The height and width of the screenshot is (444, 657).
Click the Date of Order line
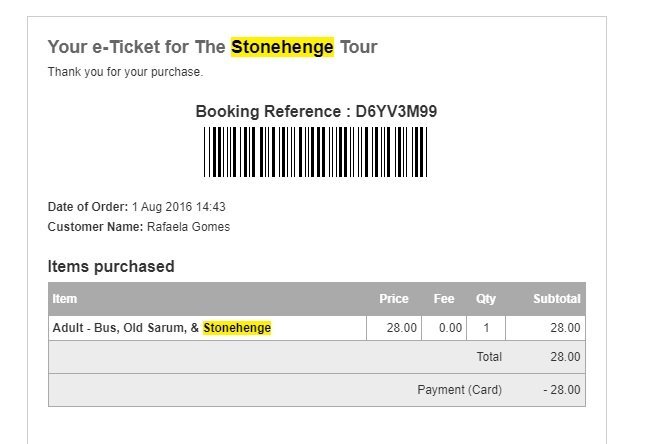136,207
